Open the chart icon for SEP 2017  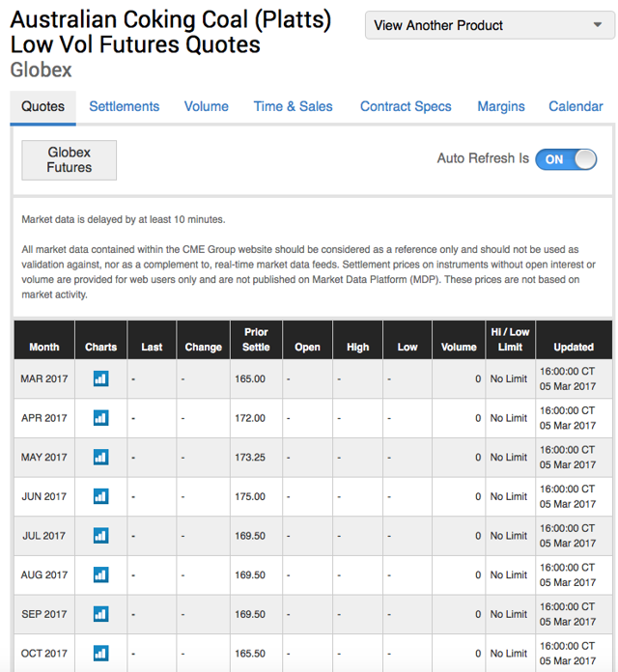100,614
